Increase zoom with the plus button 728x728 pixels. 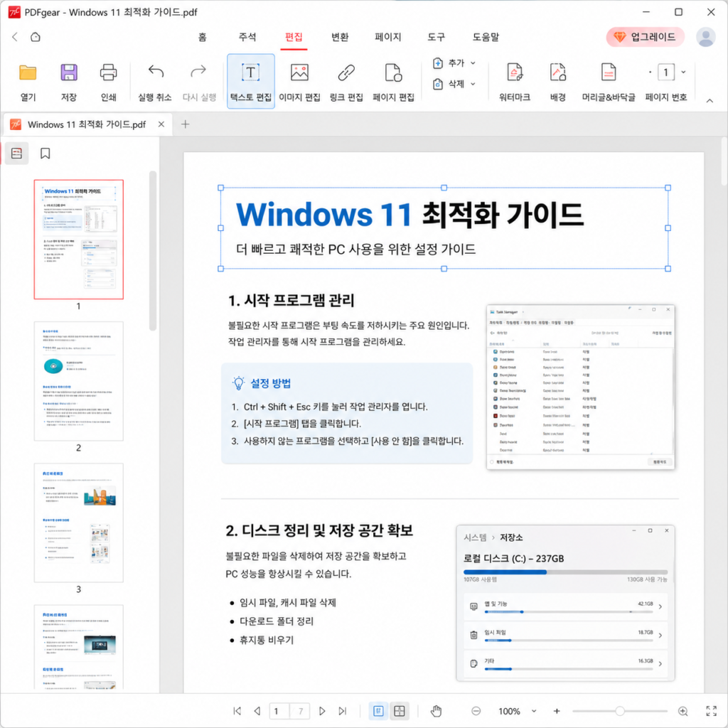pos(557,711)
